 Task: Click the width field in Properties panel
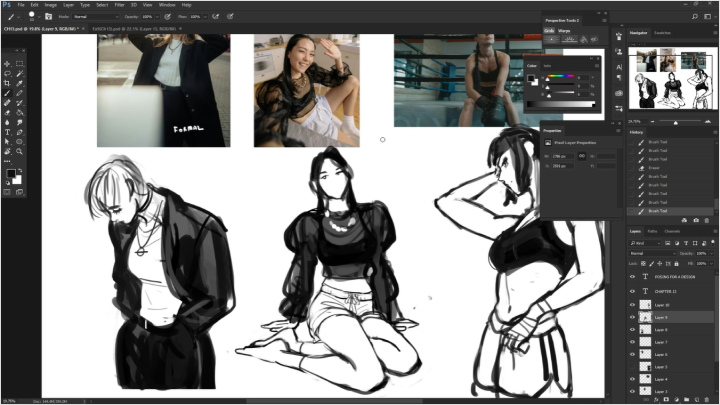pyautogui.click(x=562, y=156)
